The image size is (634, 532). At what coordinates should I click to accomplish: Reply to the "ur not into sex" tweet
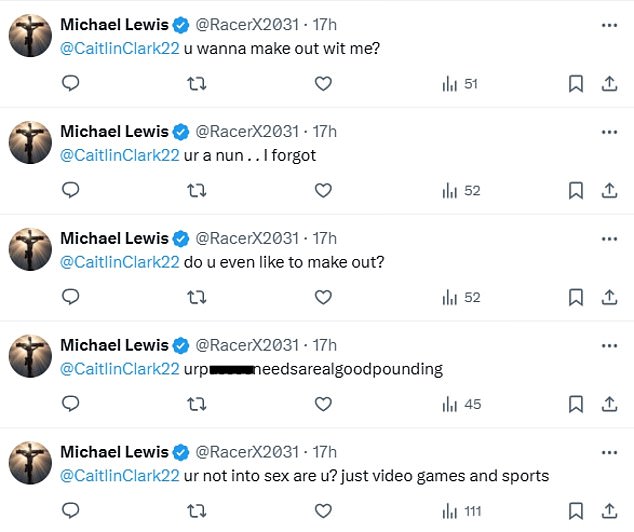point(70,511)
